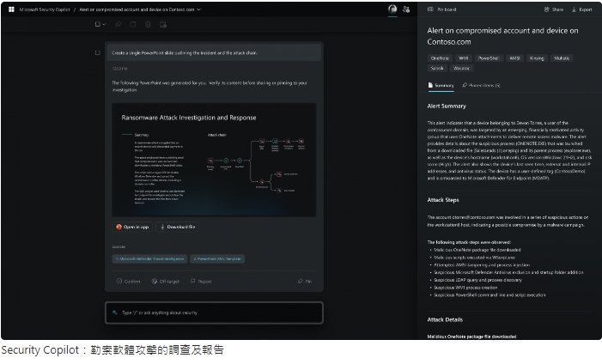Mark the response as Off-target
This screenshot has width=602, height=364.
coord(165,281)
